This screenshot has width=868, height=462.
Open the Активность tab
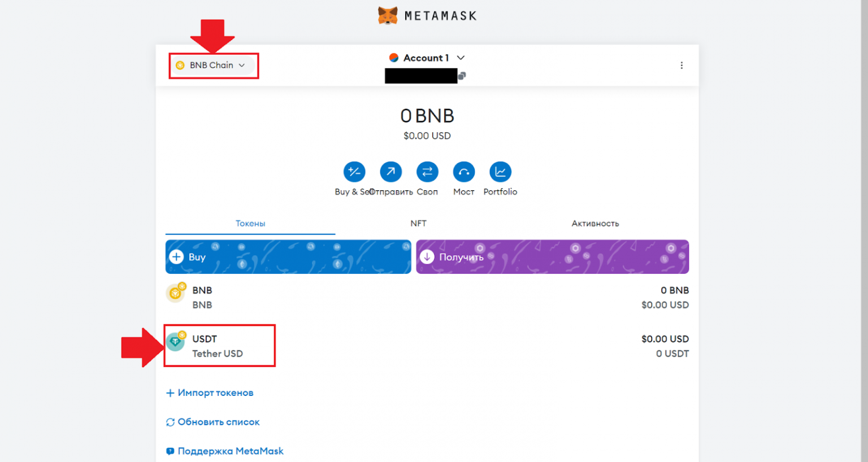(x=595, y=223)
